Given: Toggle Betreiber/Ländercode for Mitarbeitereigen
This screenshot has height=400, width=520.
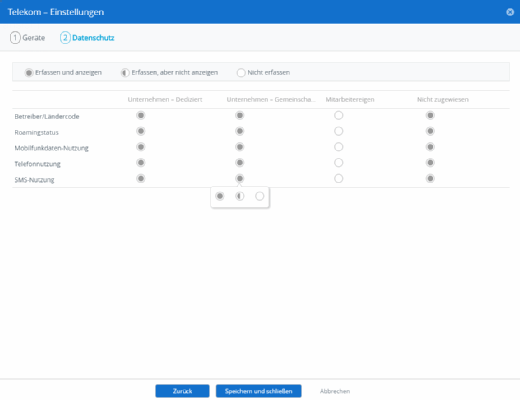Looking at the screenshot, I should tap(339, 115).
